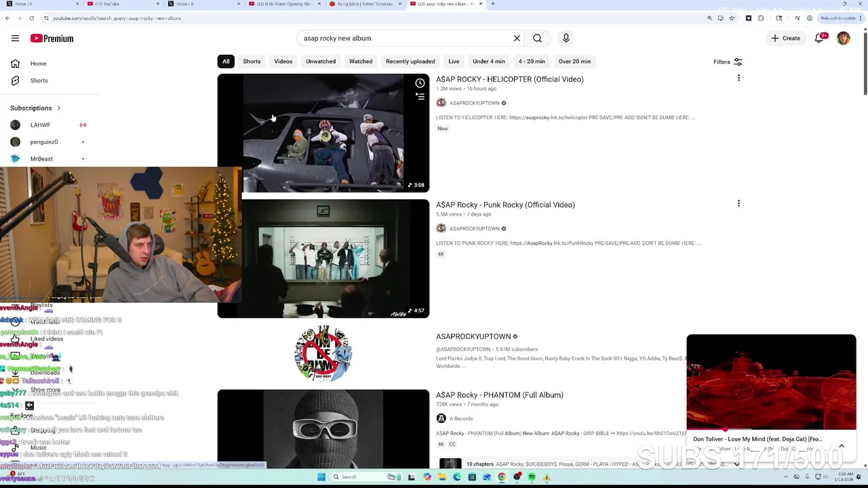Open the MrBeast subscription channel
Image resolution: width=868 pixels, height=488 pixels.
[x=41, y=159]
